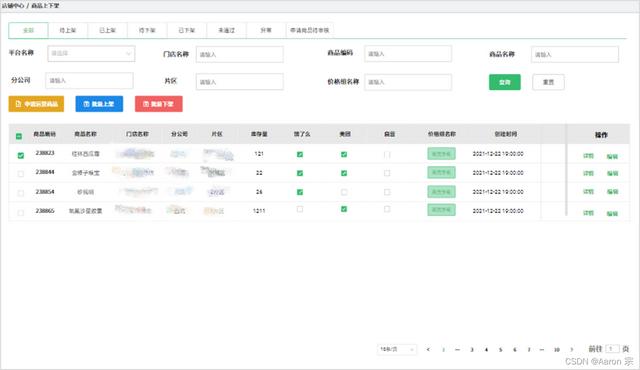The height and width of the screenshot is (370, 640).
Task: Open the 异常 tab
Action: click(x=266, y=30)
